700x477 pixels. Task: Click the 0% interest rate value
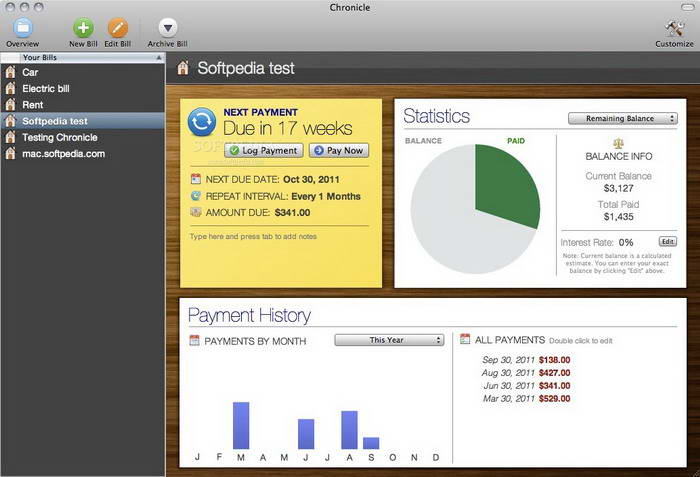626,243
